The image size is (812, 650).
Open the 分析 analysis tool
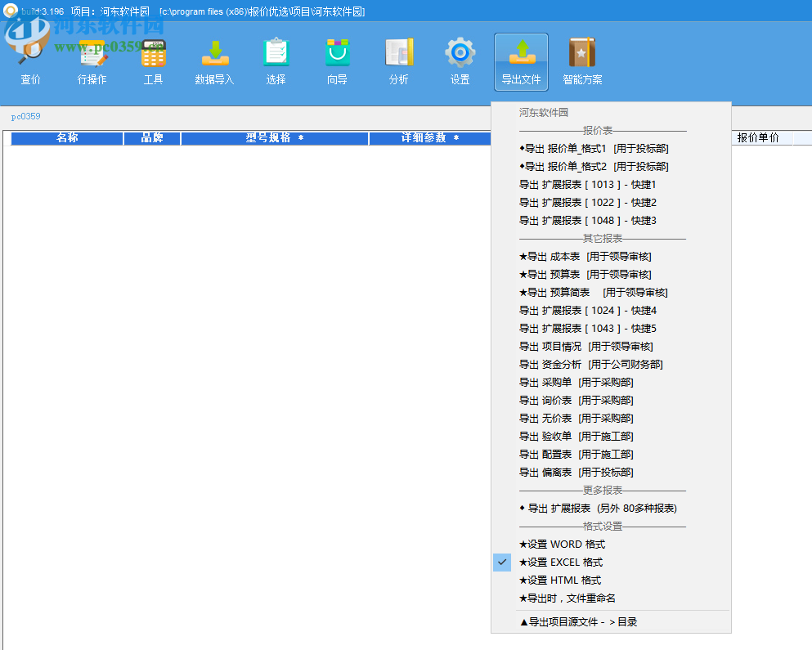tap(399, 62)
